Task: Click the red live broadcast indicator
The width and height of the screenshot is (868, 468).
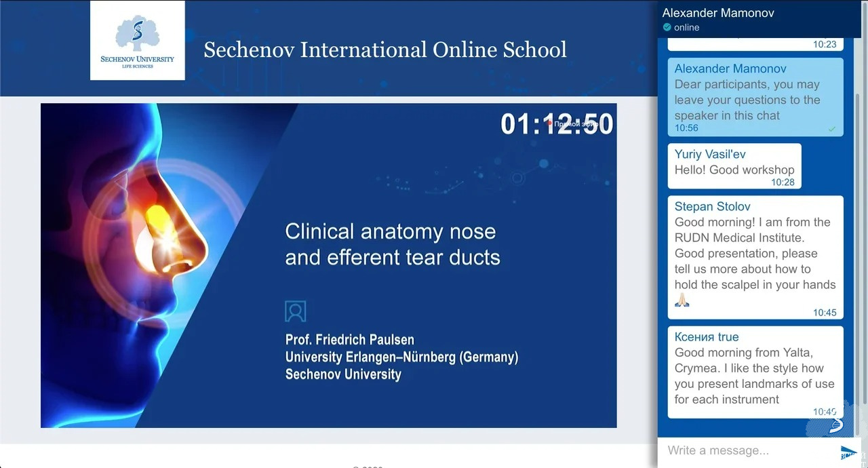Action: 550,124
